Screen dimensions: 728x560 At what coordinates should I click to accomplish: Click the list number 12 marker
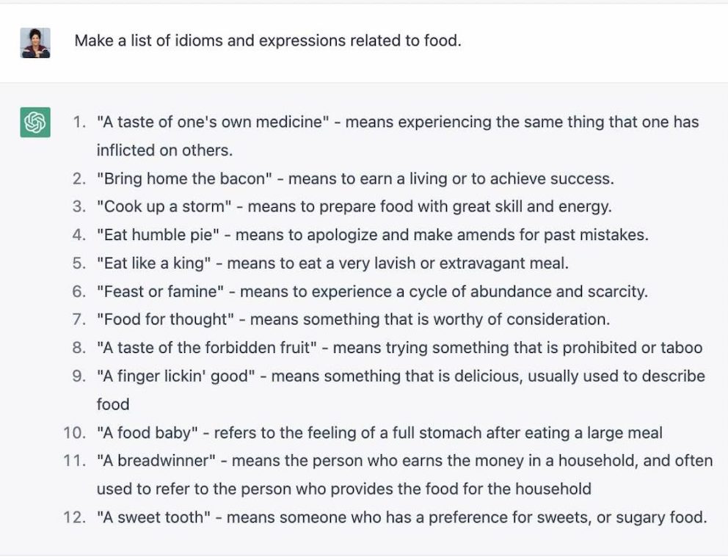point(74,517)
